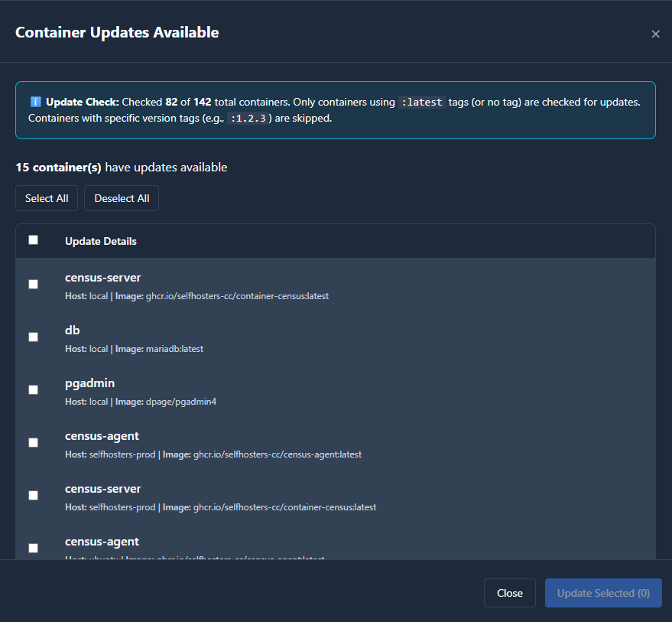Click the Select All button
672x622 pixels.
(47, 198)
